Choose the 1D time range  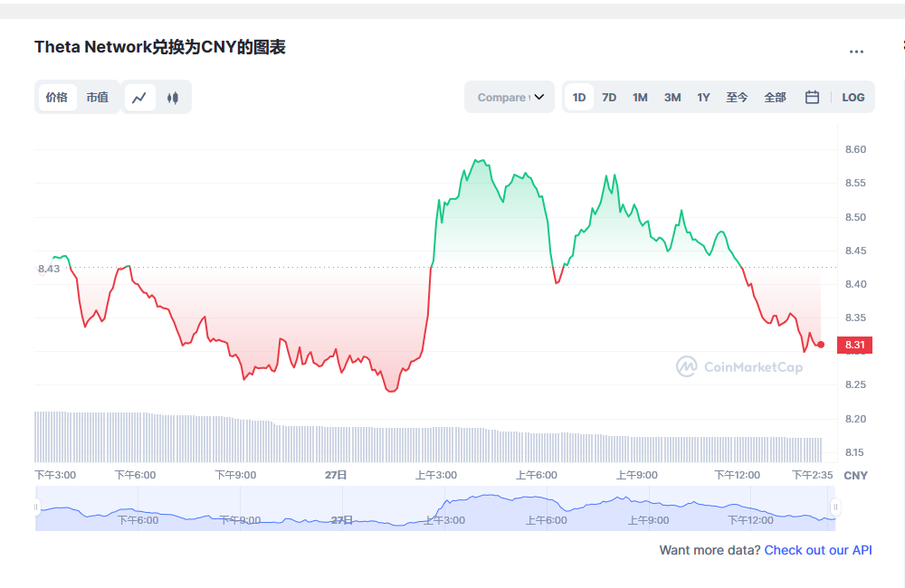point(579,98)
